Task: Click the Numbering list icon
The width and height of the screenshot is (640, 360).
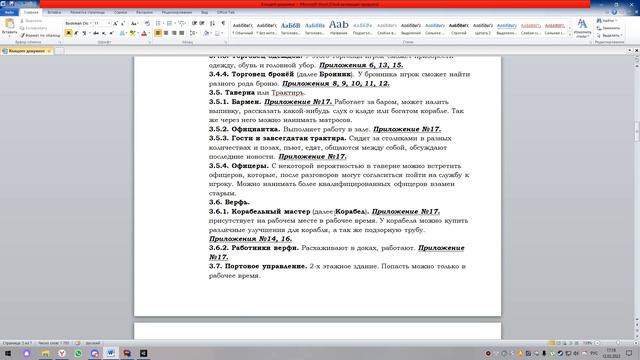Action: (x=170, y=24)
